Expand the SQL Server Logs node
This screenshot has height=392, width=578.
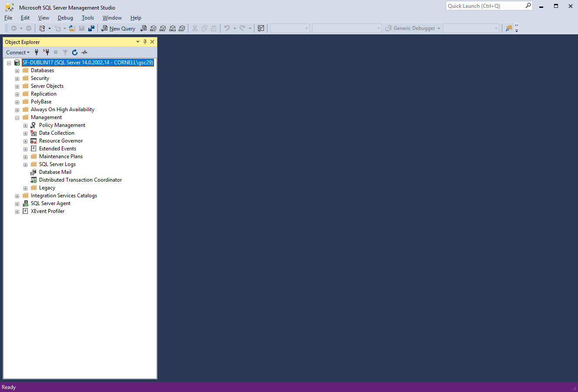tap(25, 165)
